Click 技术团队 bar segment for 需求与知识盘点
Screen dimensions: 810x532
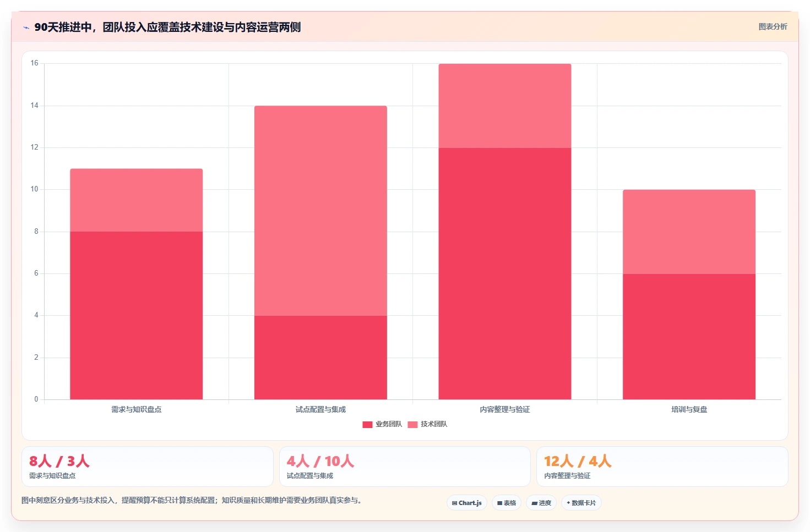click(x=137, y=200)
